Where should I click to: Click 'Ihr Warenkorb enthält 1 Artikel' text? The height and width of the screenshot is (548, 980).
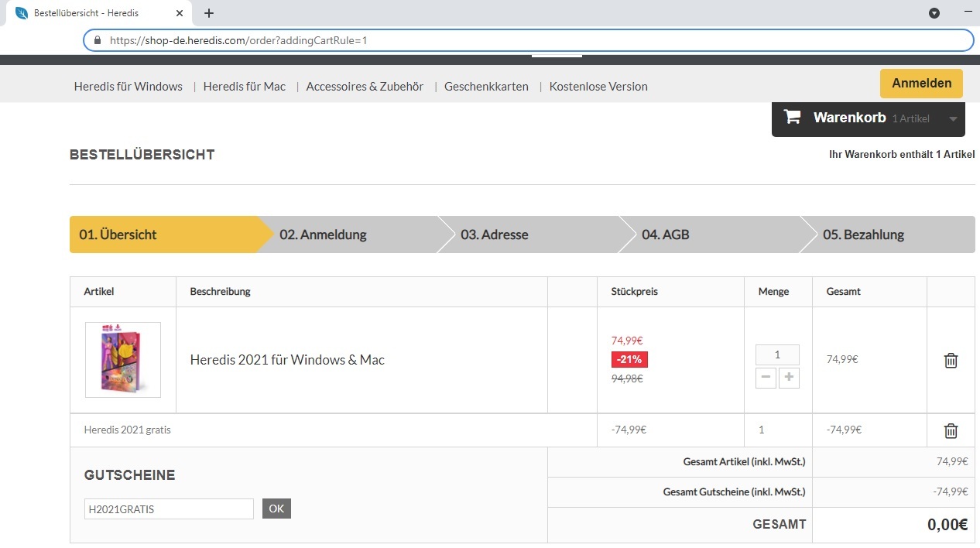(x=902, y=155)
